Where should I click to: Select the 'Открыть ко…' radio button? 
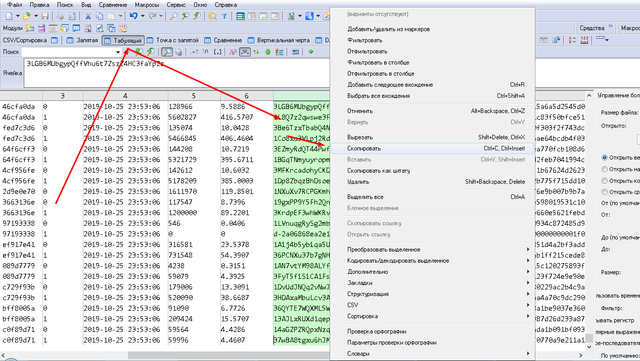pos(604,180)
